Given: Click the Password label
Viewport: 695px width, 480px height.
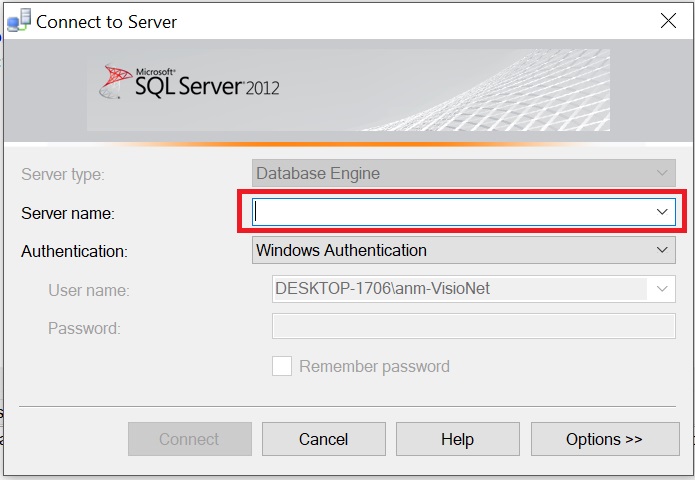Looking at the screenshot, I should tap(84, 328).
